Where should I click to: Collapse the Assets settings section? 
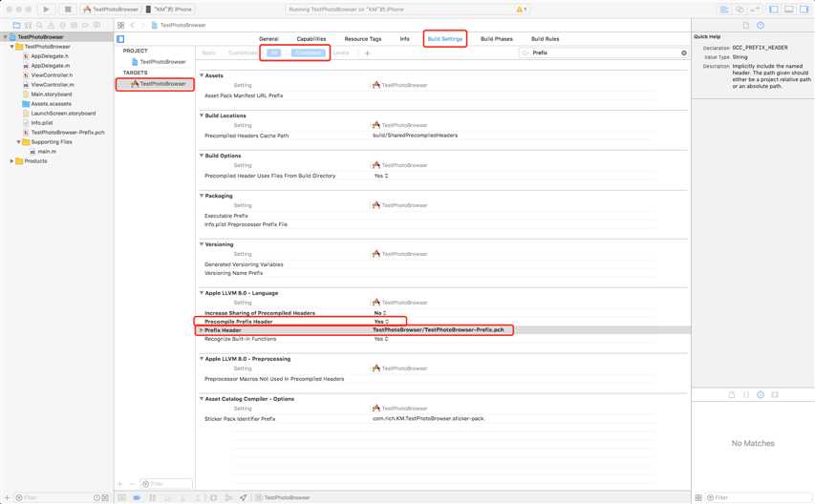tap(202, 75)
